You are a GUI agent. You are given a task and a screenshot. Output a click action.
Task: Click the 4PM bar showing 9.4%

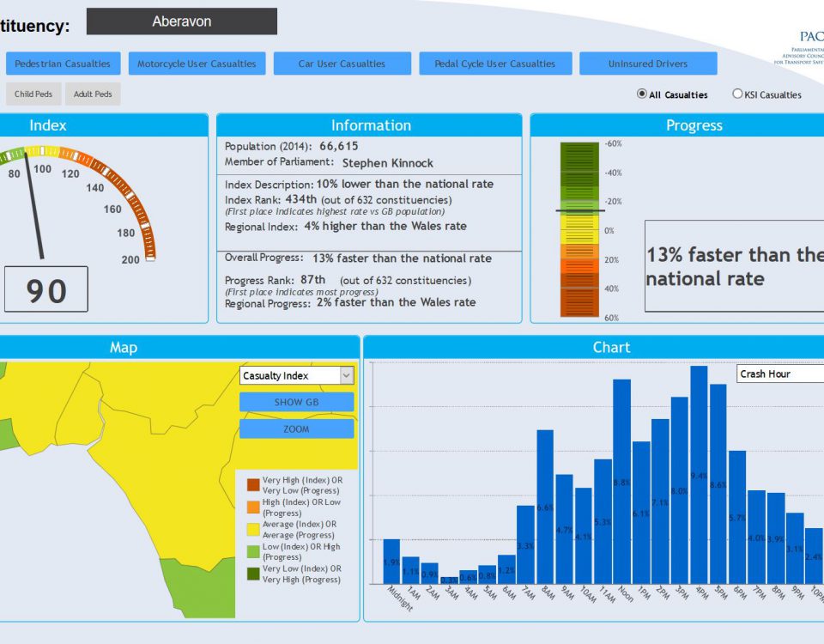point(699,475)
